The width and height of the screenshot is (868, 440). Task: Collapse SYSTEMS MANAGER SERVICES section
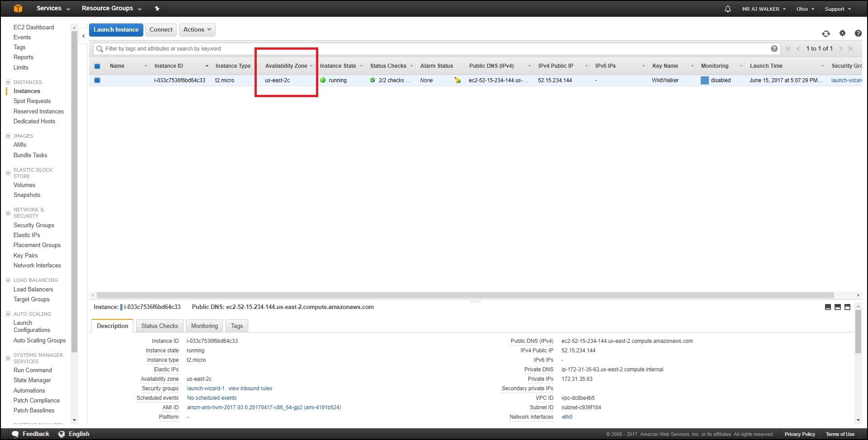(x=8, y=358)
